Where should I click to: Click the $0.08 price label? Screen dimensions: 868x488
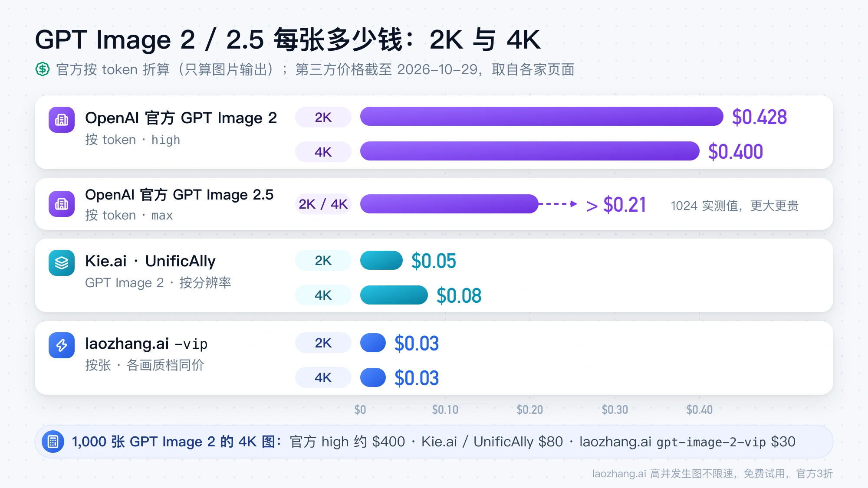(x=459, y=296)
